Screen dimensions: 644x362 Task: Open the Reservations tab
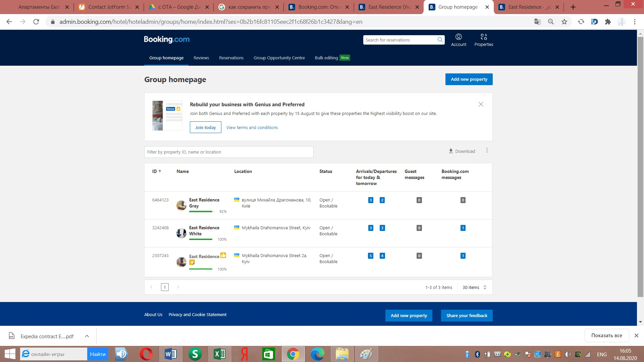click(x=231, y=58)
